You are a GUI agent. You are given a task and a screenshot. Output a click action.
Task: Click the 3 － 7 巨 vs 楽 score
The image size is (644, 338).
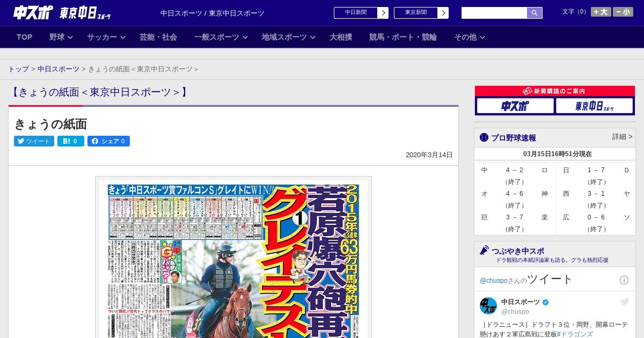[514, 217]
